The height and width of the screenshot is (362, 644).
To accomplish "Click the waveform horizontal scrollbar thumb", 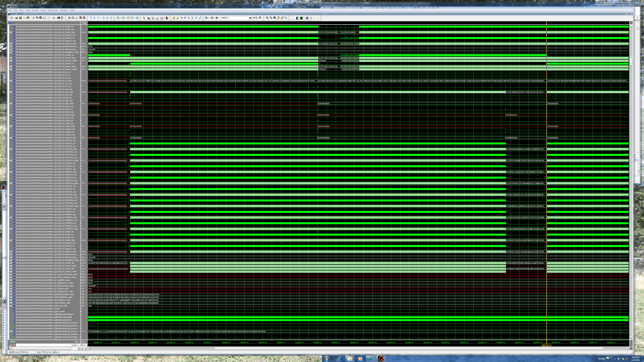I will tap(409, 348).
